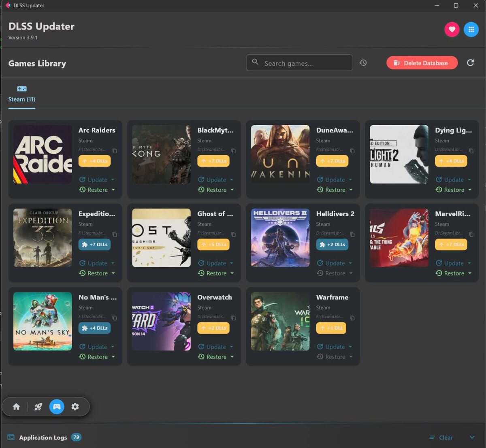The height and width of the screenshot is (448, 486).
Task: Click the +1 DLL badge for Warframe
Action: tap(331, 328)
